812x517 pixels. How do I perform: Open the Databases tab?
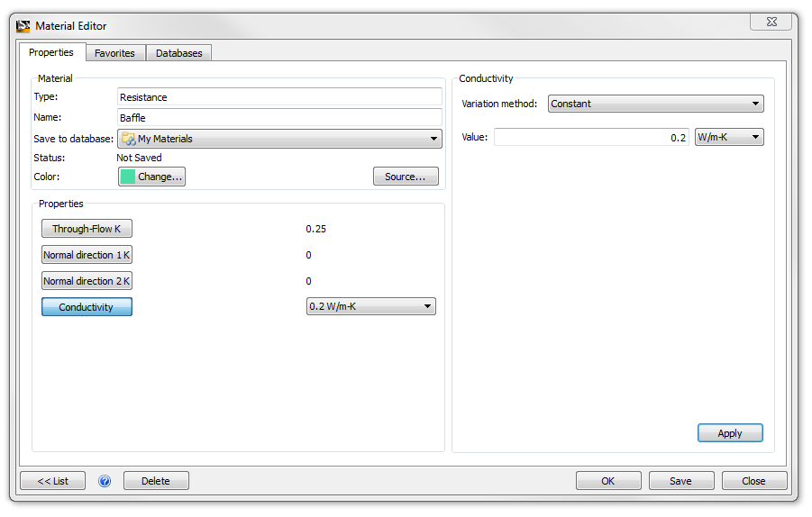tap(178, 53)
